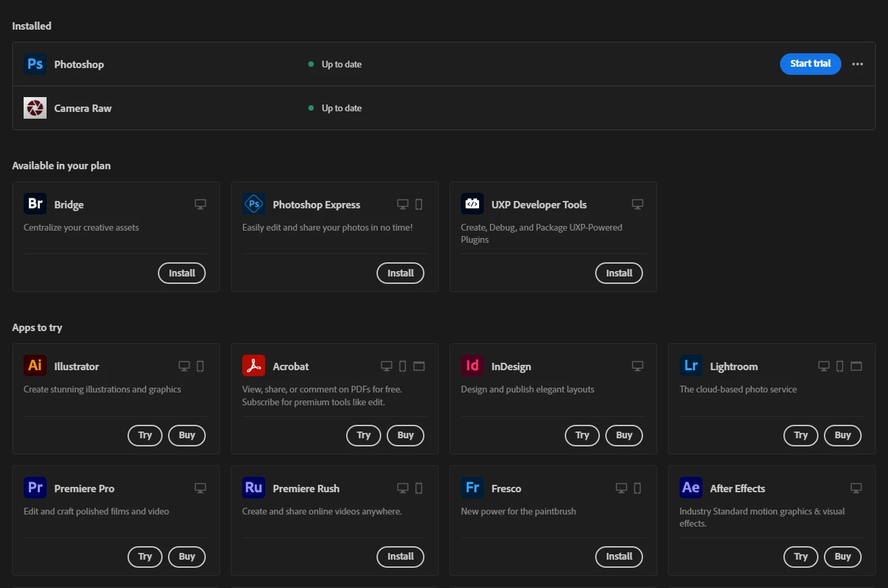Open Photoshop's three-dot more options menu

[858, 64]
